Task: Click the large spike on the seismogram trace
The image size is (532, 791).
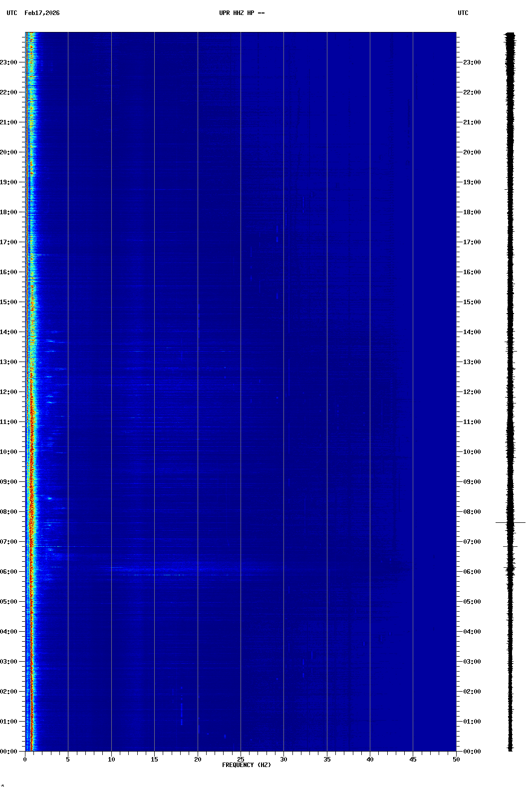Action: 510,522
